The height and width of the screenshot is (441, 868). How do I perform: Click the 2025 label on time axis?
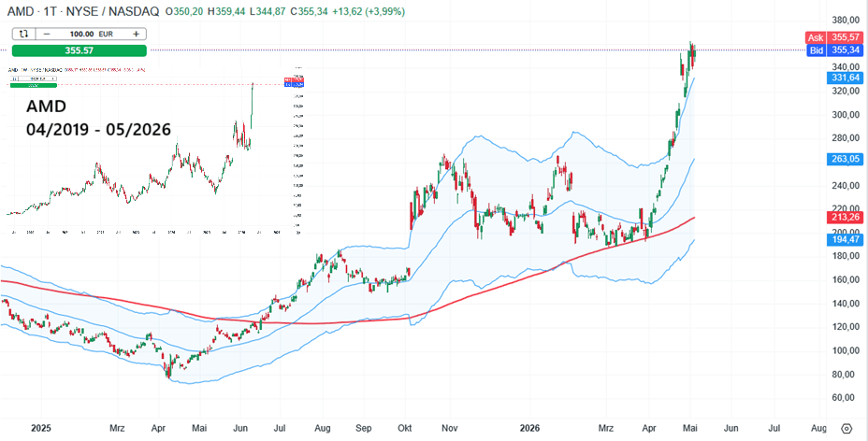41,428
